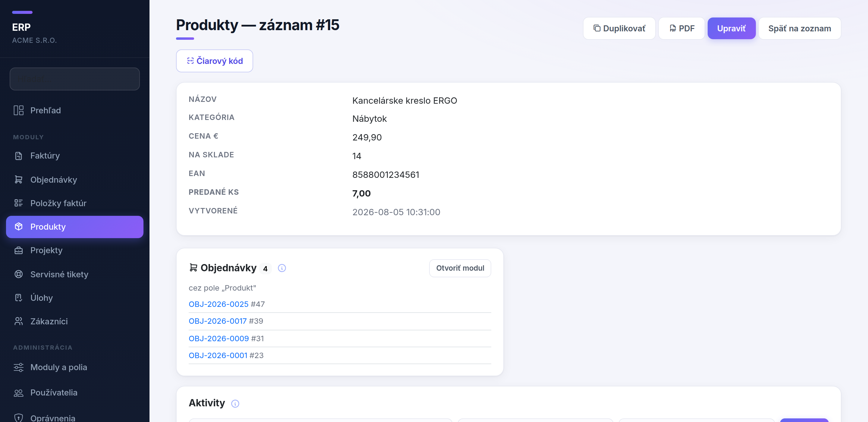Open Servisné tikety from the sidebar
This screenshot has width=868, height=422.
tap(74, 274)
